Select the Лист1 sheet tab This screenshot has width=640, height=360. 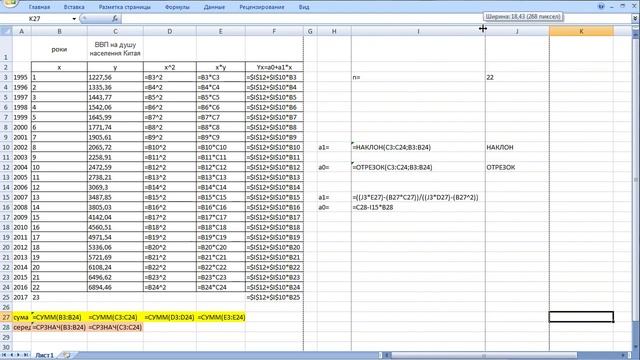tap(44, 356)
